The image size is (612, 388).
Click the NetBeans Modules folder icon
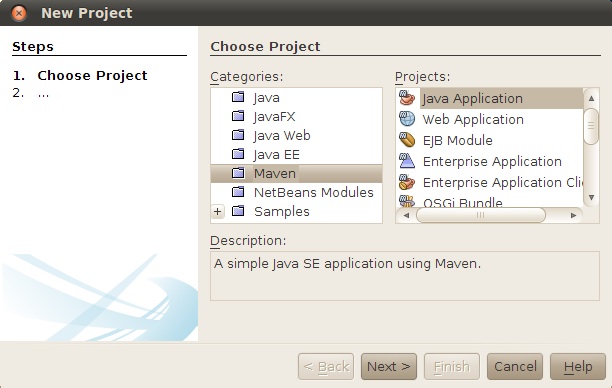tap(238, 192)
